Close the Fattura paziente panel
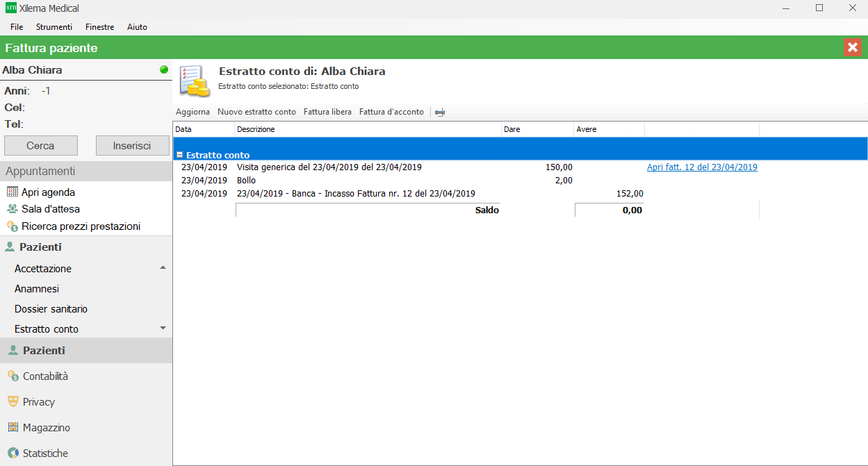This screenshot has width=868, height=466. (852, 48)
